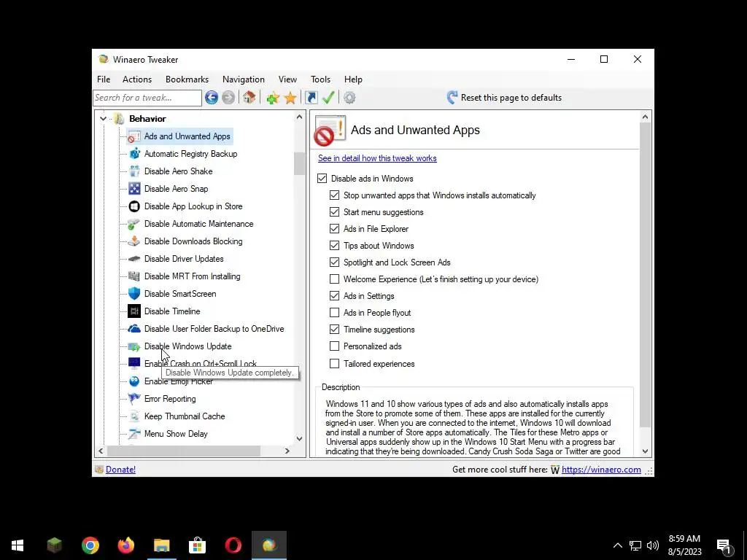Open Firefox from the taskbar

[x=125, y=545]
